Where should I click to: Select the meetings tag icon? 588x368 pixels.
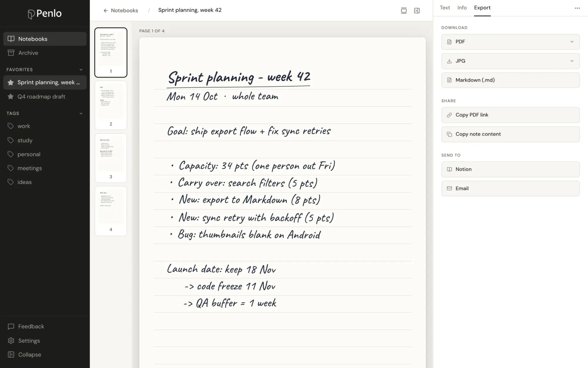11,168
